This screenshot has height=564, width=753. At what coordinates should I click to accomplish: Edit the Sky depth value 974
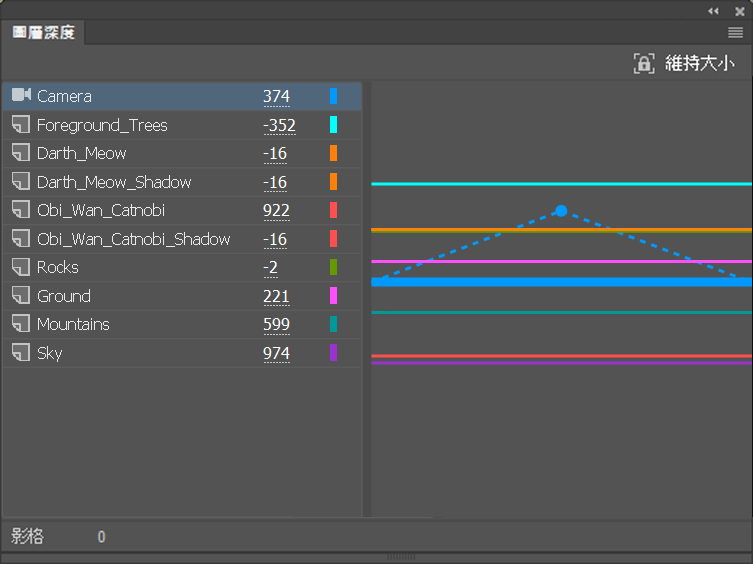[x=276, y=353]
